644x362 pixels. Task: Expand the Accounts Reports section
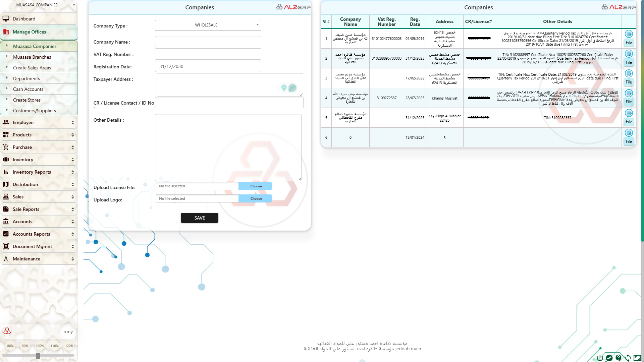tap(39, 234)
